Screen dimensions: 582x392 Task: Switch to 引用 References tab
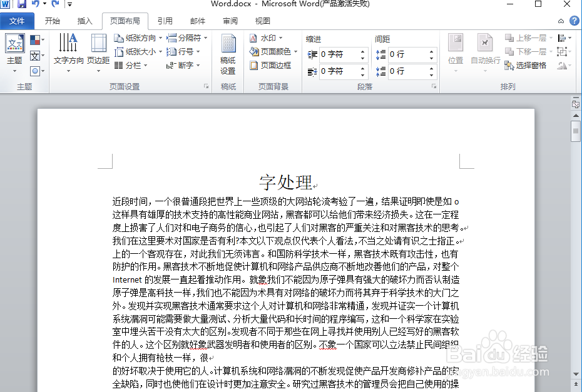click(165, 21)
